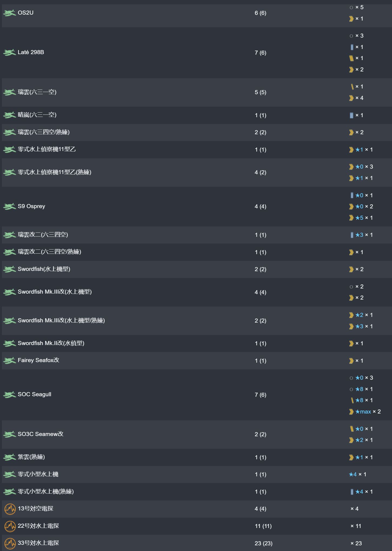Click the blue proficiency bars in 晴嵐(六三一空) row

coord(351,115)
